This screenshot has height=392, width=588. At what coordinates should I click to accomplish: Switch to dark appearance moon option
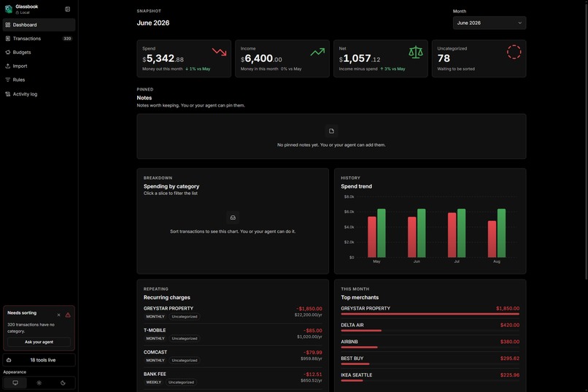[x=63, y=383]
